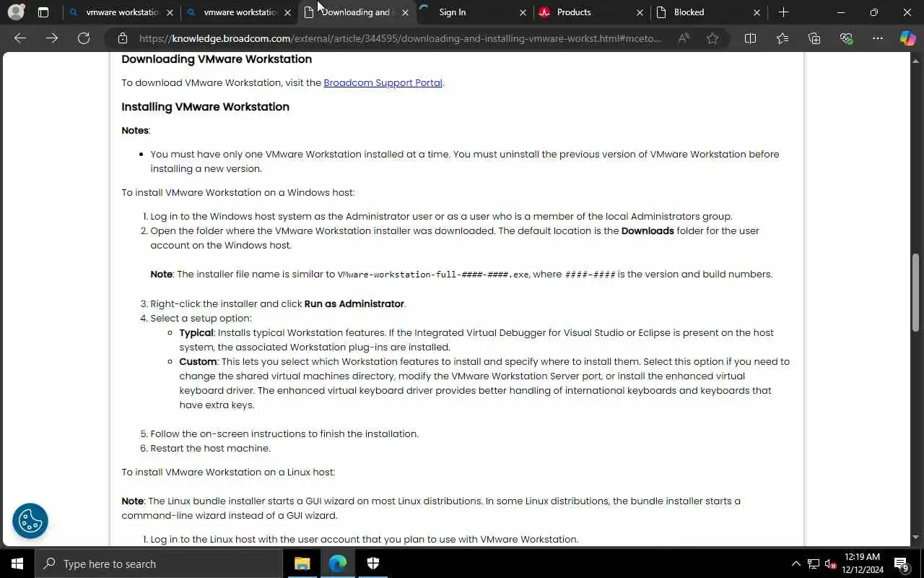This screenshot has height=578, width=924.
Task: Click the bold Custom option label
Action: click(198, 361)
